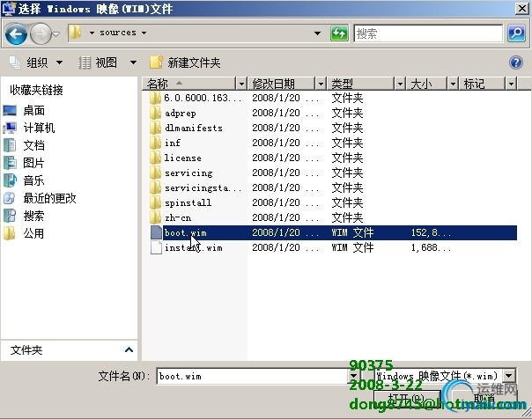Go back with the blue Back arrow

(x=16, y=34)
